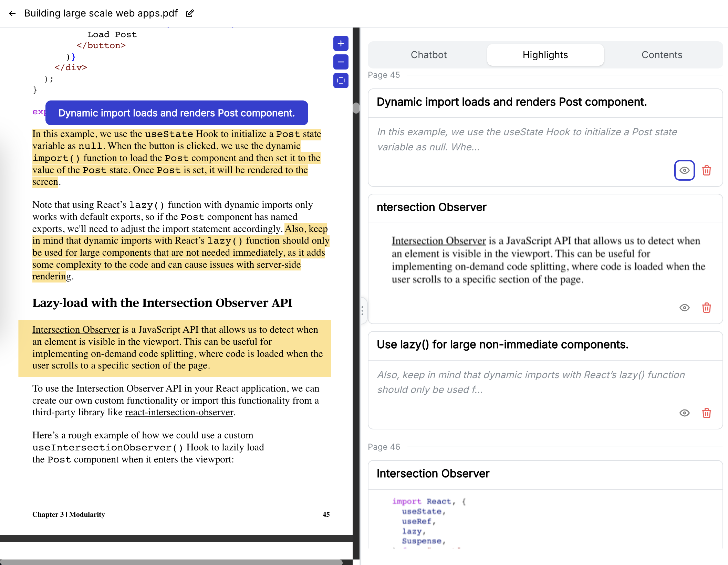Click the Page 46 section label

[x=384, y=447]
